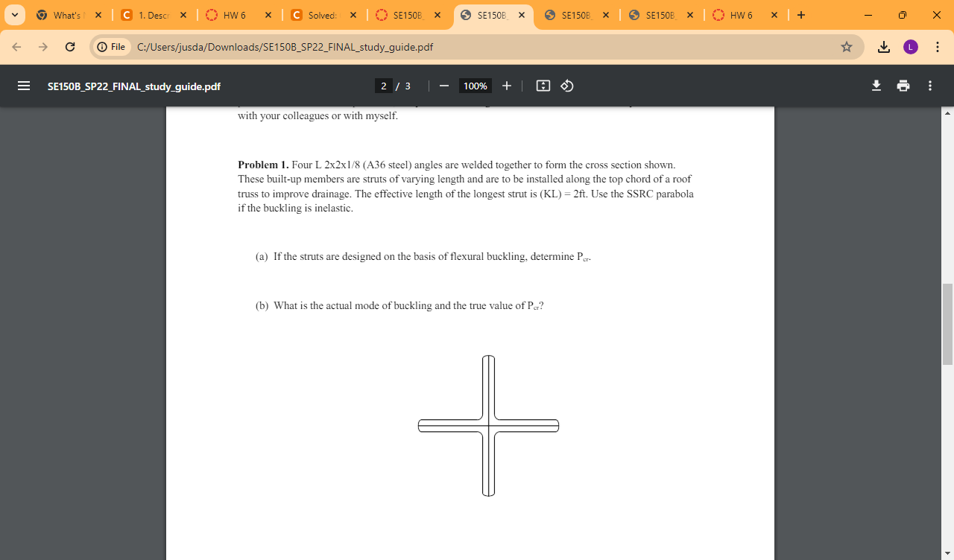The height and width of the screenshot is (560, 954).
Task: Download the PDF file
Action: pyautogui.click(x=876, y=86)
